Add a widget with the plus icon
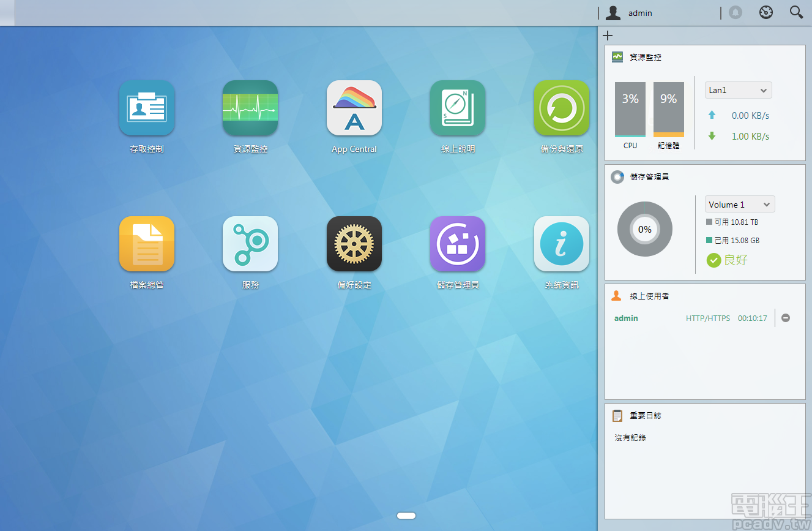812x531 pixels. click(608, 36)
